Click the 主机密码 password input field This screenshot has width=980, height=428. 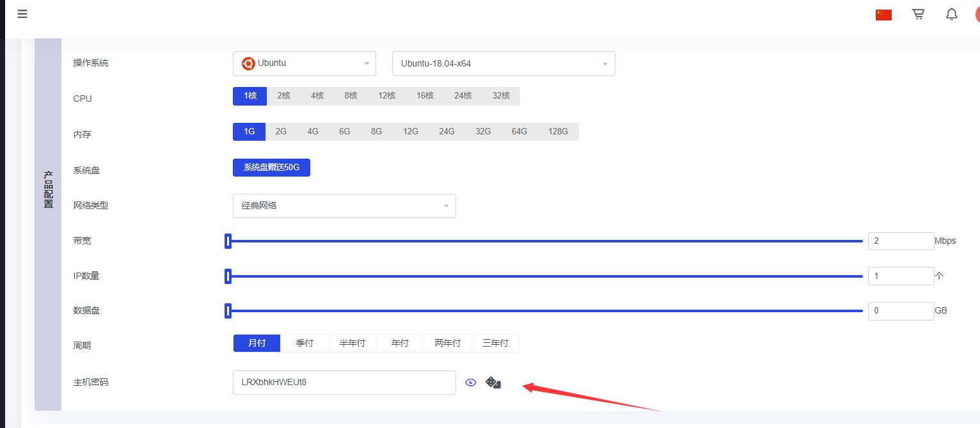[344, 383]
